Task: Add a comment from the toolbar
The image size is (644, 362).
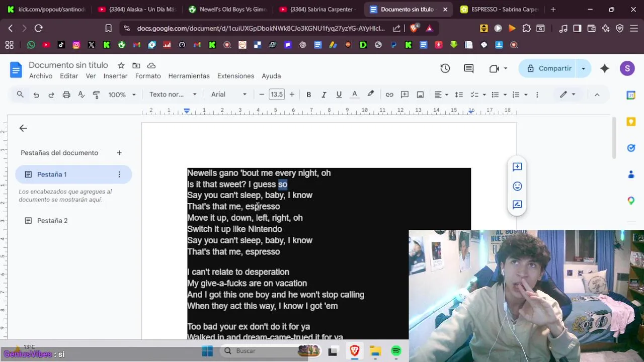Action: (405, 95)
